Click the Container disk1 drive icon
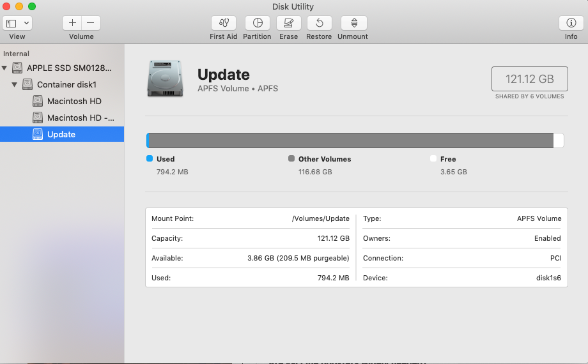Viewport: 588px width, 364px height. [27, 84]
